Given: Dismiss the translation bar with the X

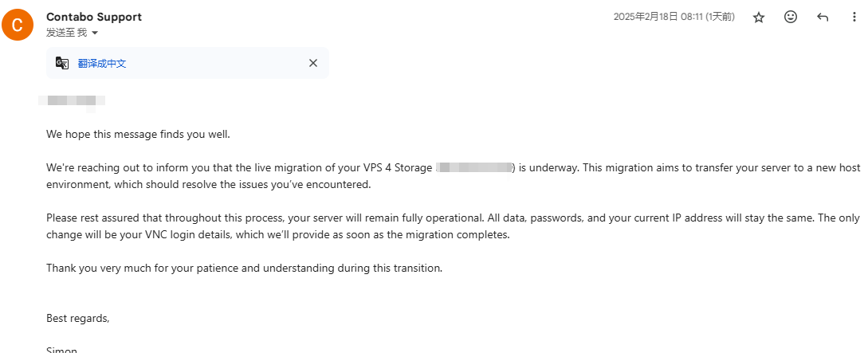Looking at the screenshot, I should (x=313, y=63).
